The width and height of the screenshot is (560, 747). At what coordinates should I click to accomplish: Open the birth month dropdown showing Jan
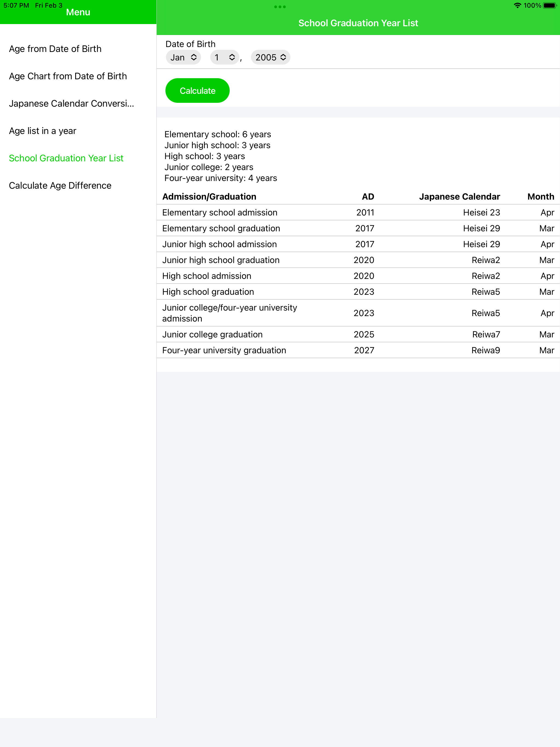click(x=183, y=57)
